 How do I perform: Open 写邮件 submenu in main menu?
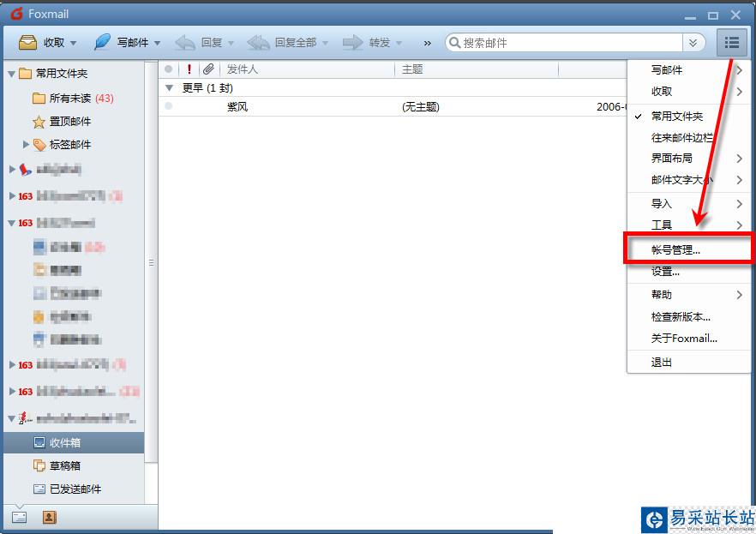tap(688, 70)
